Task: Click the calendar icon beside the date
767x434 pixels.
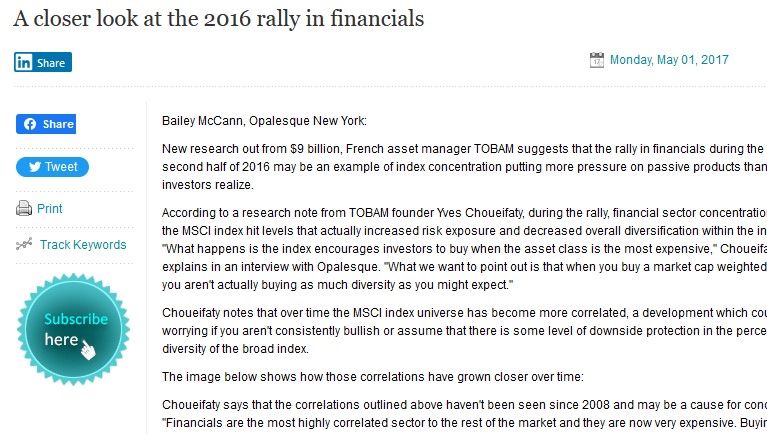Action: pos(597,60)
